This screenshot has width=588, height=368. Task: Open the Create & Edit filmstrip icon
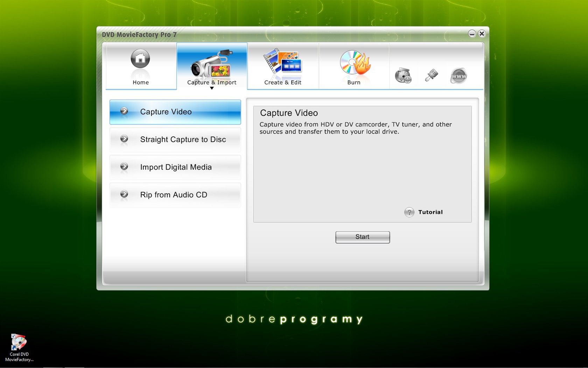point(282,63)
